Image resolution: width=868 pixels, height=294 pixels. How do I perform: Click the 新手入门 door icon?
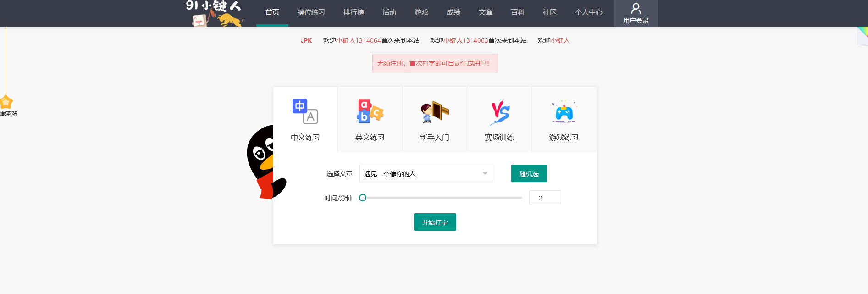coord(435,112)
